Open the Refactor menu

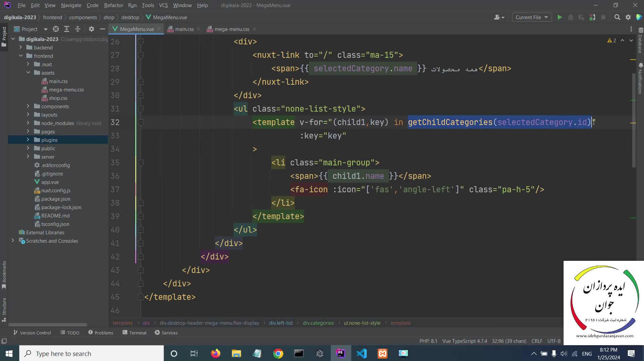point(113,5)
